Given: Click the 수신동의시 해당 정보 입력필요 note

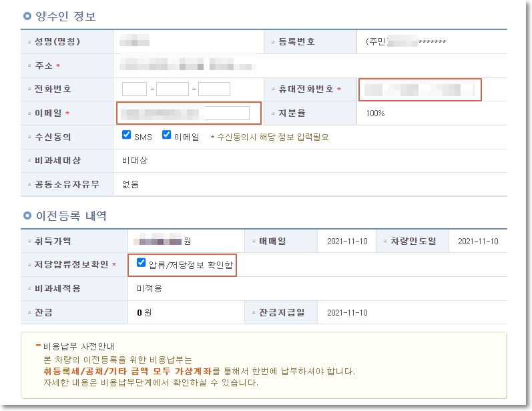Looking at the screenshot, I should pos(270,137).
